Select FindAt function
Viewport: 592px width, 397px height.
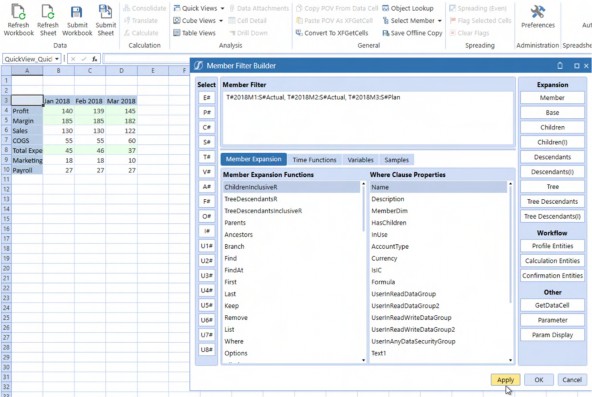pos(291,270)
